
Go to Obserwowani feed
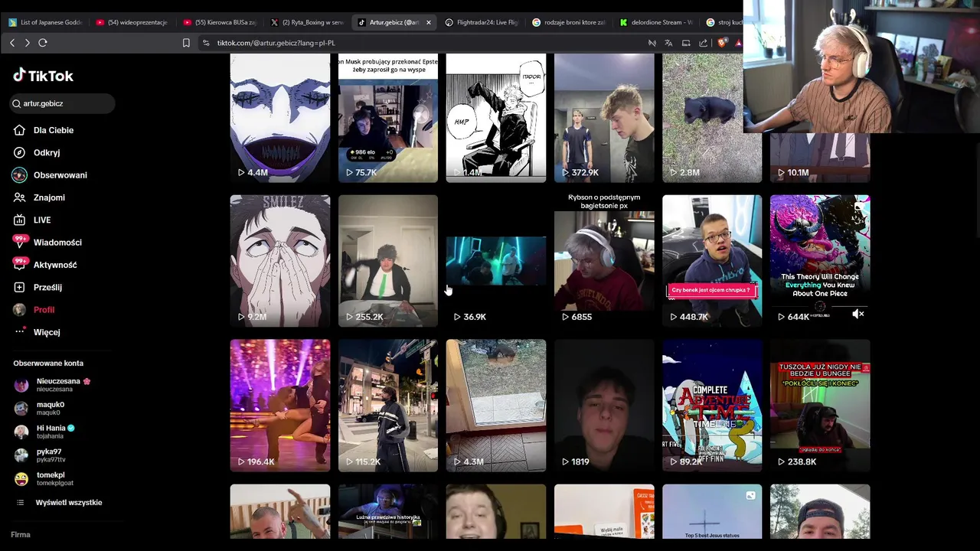click(60, 175)
